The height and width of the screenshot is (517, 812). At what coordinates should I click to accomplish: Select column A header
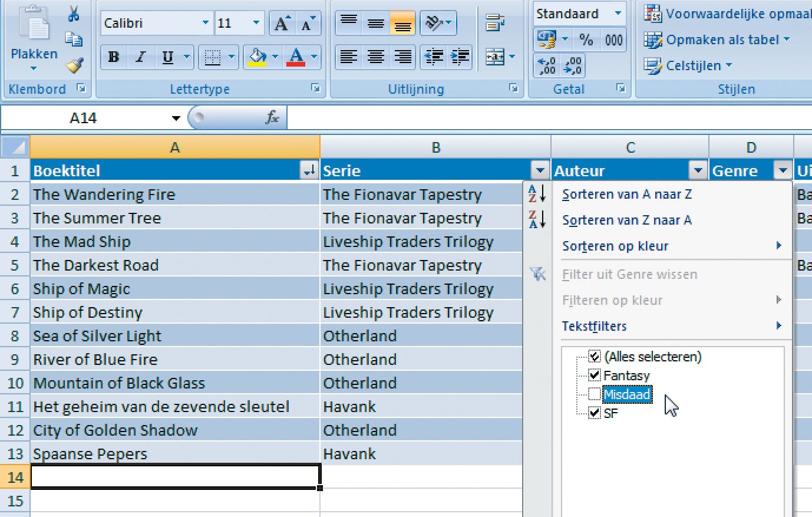(175, 147)
